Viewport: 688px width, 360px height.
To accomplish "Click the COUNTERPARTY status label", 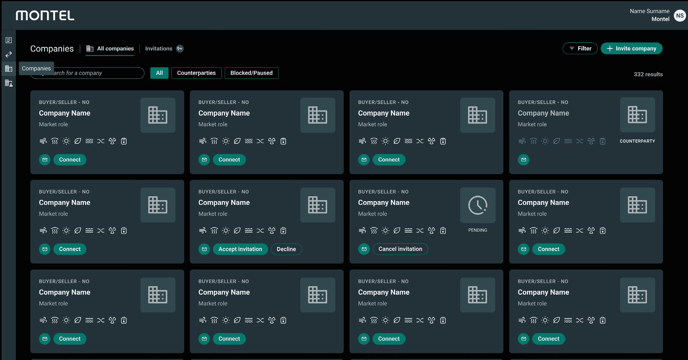I will (x=637, y=141).
